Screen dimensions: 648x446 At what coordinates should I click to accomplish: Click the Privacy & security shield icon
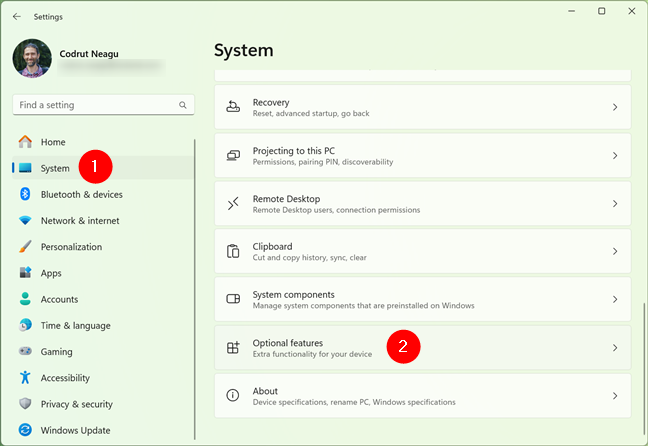(25, 403)
